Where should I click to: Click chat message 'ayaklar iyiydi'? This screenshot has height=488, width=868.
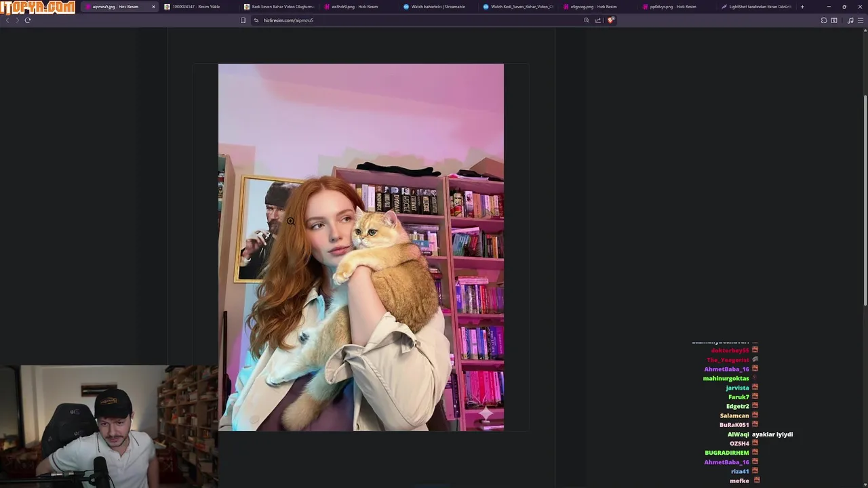pyautogui.click(x=772, y=434)
